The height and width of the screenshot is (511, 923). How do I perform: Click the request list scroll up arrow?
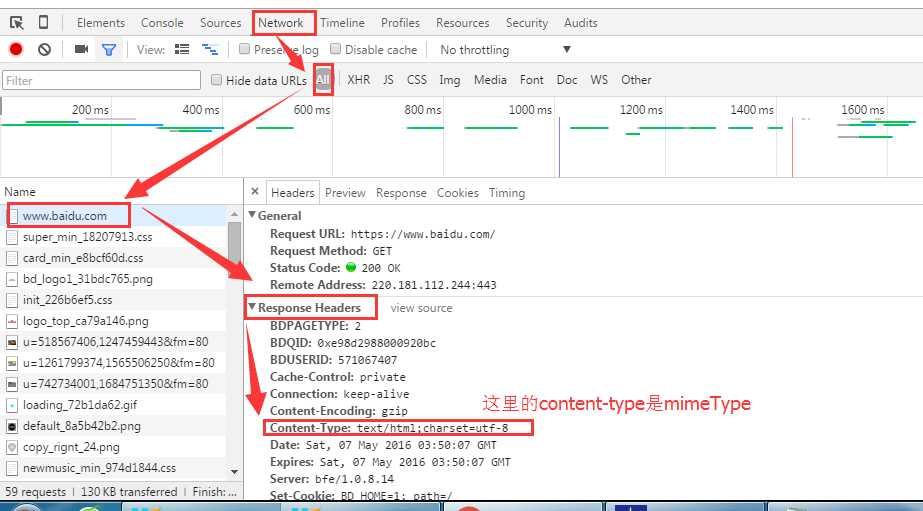click(x=234, y=214)
